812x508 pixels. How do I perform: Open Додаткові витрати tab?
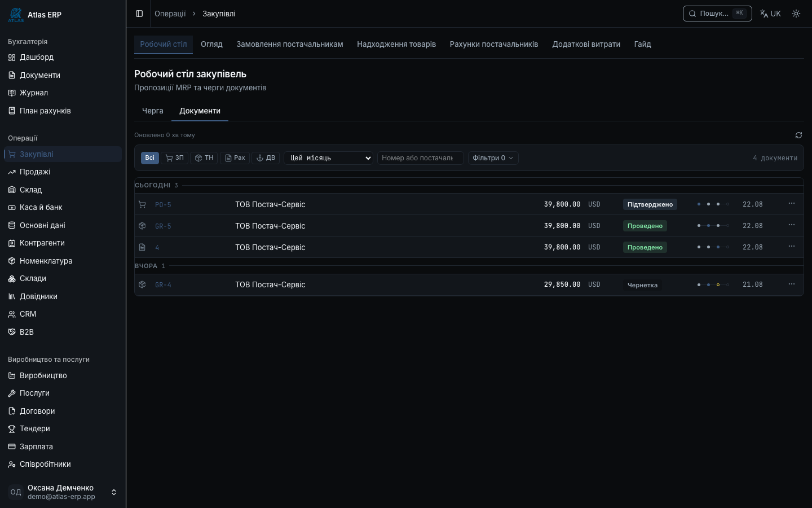(586, 44)
